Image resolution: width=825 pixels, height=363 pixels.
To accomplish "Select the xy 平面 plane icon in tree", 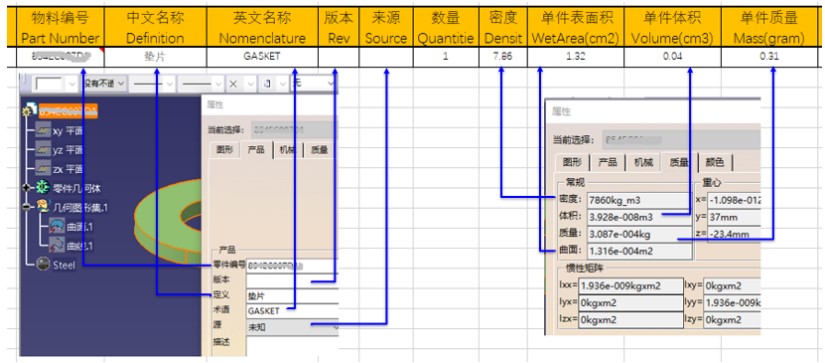I will pos(43,130).
